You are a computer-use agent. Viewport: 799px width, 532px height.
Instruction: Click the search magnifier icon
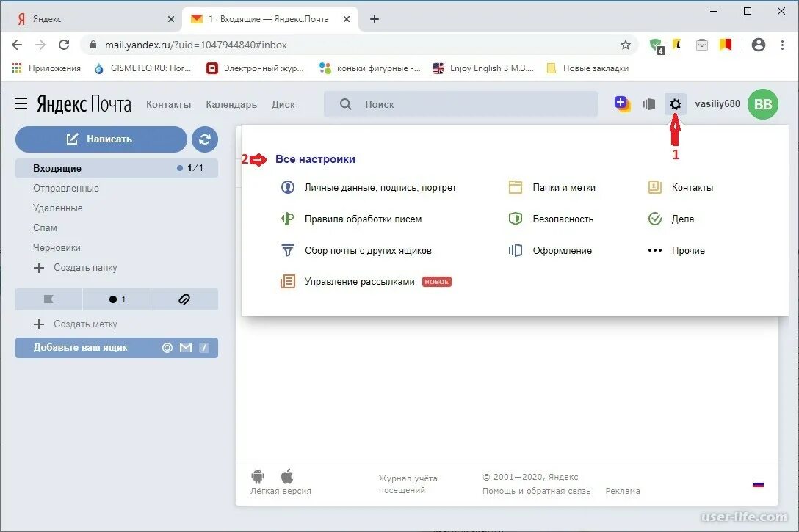tap(345, 104)
